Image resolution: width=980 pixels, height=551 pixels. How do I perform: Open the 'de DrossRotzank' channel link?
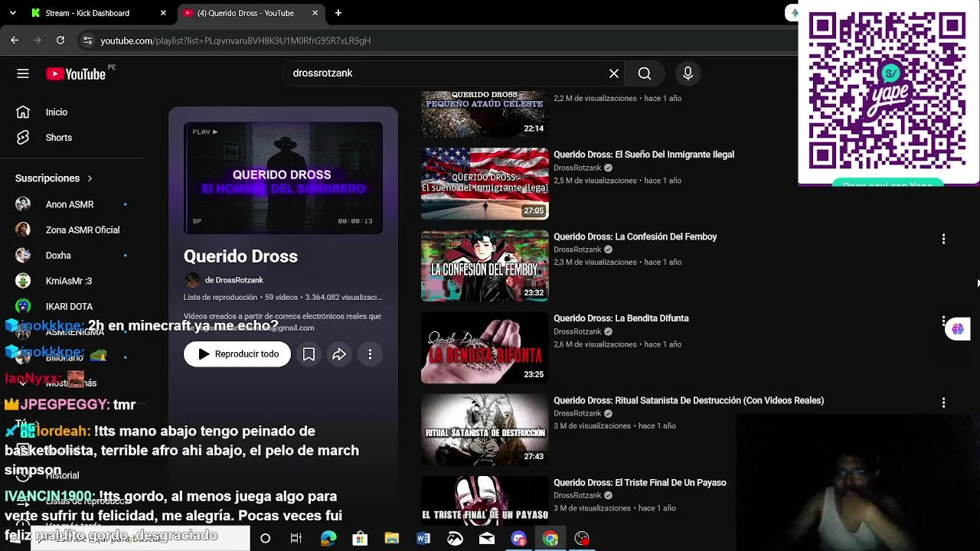[x=234, y=280]
